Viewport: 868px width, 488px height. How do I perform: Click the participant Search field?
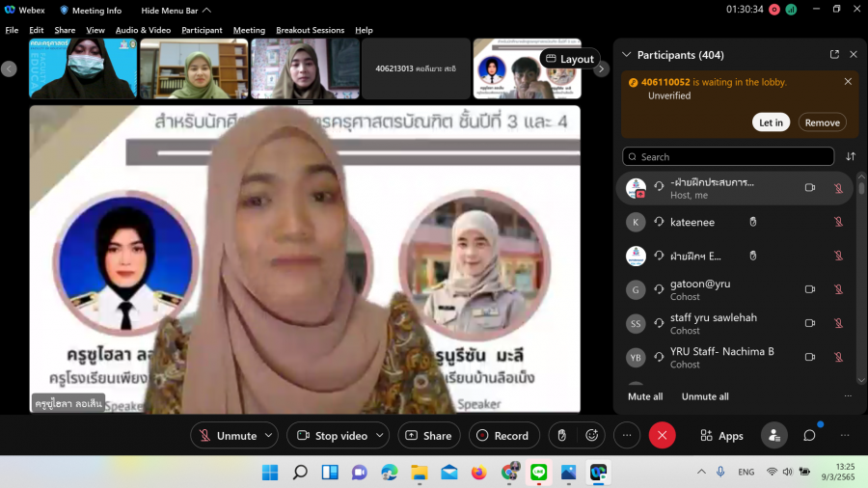[x=728, y=156]
